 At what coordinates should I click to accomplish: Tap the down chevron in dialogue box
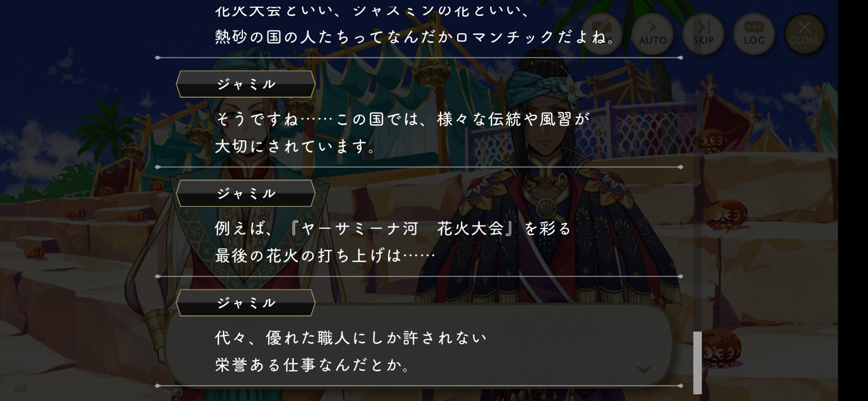tap(644, 370)
